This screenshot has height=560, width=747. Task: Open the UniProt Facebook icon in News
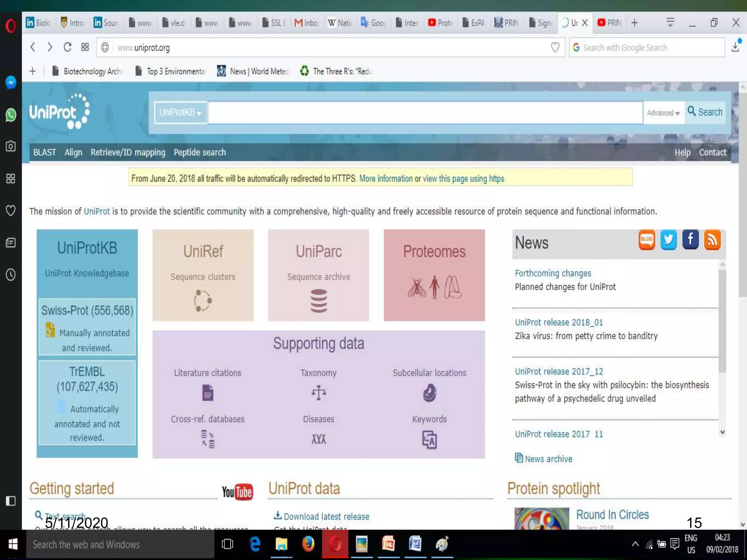690,240
